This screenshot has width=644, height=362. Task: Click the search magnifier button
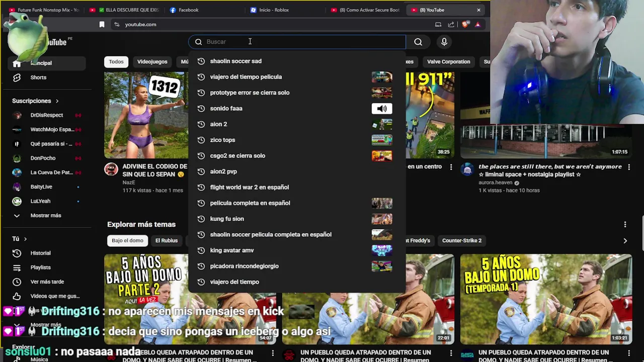[x=418, y=42]
